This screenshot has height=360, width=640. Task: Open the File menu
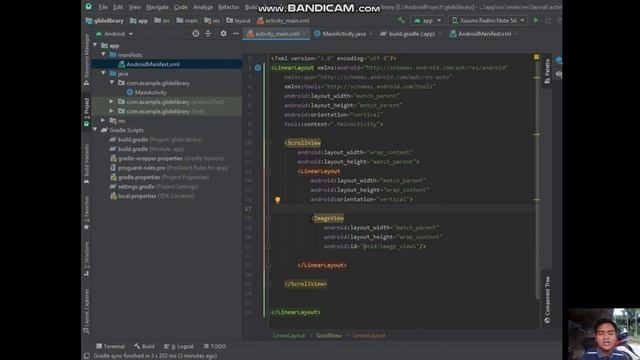tap(103, 7)
